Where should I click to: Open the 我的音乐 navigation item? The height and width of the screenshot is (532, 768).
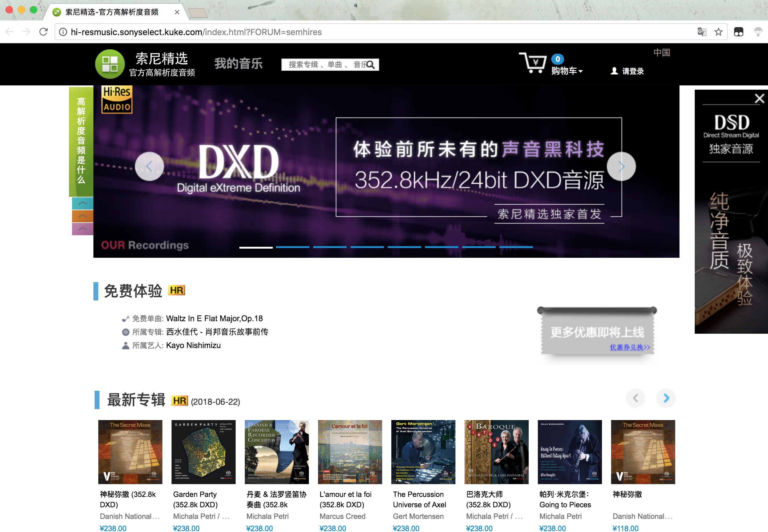click(x=238, y=64)
